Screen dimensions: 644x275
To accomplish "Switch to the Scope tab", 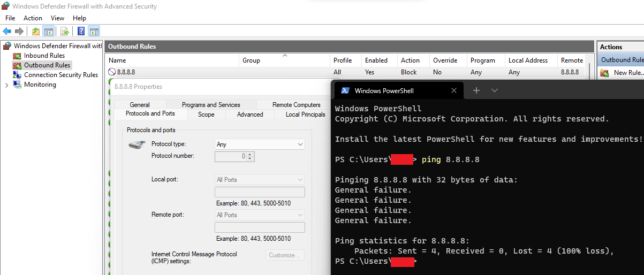I will tap(206, 114).
